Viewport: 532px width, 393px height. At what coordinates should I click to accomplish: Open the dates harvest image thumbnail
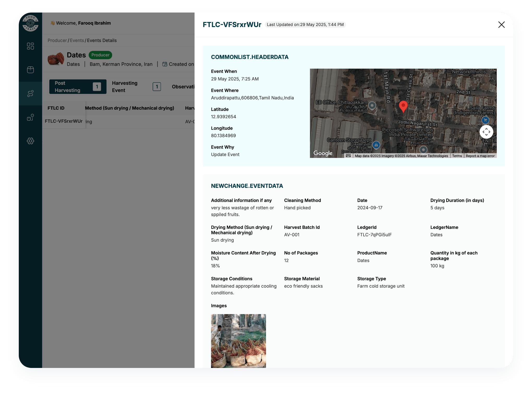[x=238, y=341]
